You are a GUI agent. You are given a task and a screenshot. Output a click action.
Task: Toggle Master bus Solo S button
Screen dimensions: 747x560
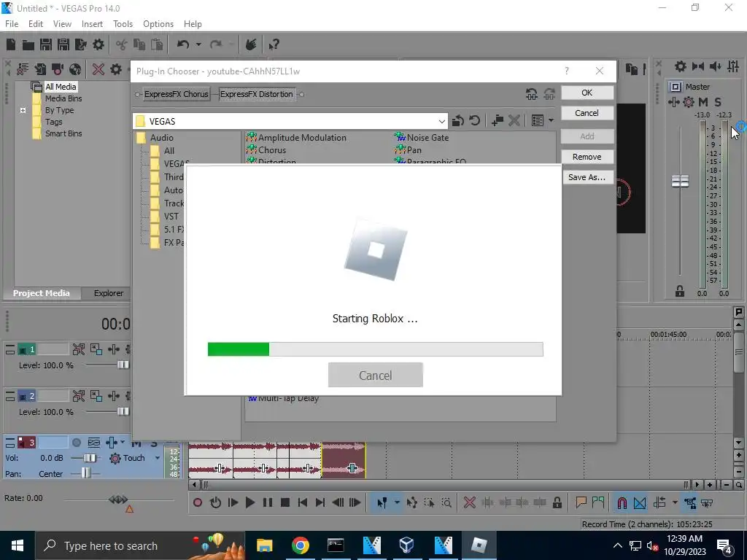click(x=718, y=102)
